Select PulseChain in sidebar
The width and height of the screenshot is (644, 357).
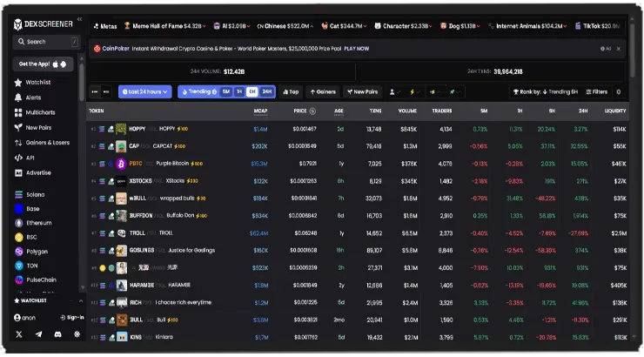point(36,280)
